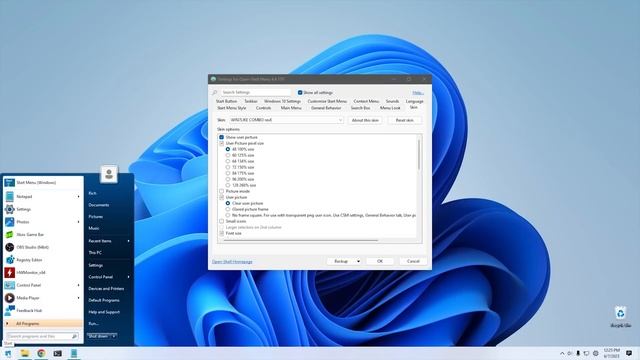Click Run... in the start menu
The image size is (640, 360).
pos(93,324)
